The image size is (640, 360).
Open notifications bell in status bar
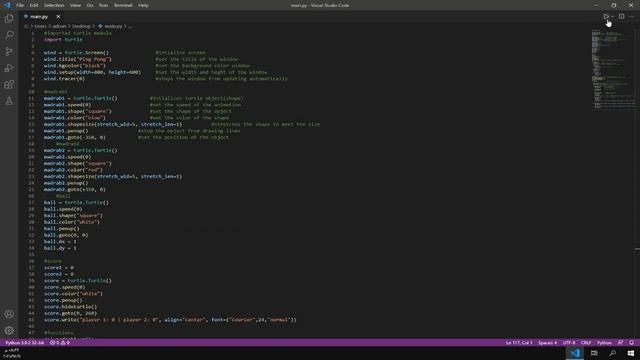pyautogui.click(x=631, y=342)
